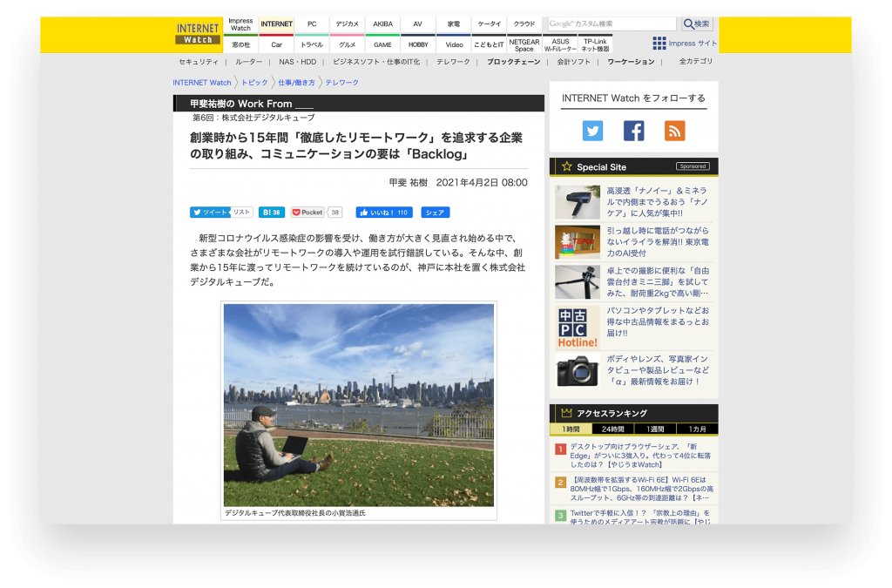Open article photo of man on grass
Image resolution: width=892 pixels, height=588 pixels.
pyautogui.click(x=358, y=405)
